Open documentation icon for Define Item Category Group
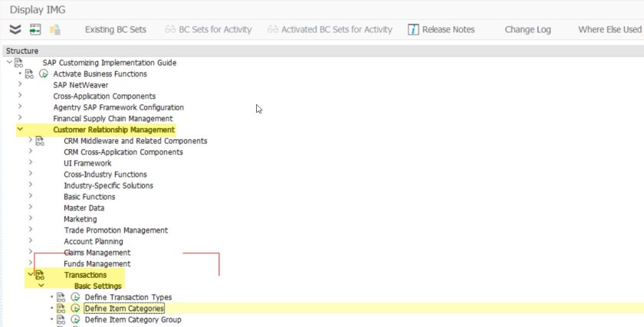 pyautogui.click(x=61, y=319)
